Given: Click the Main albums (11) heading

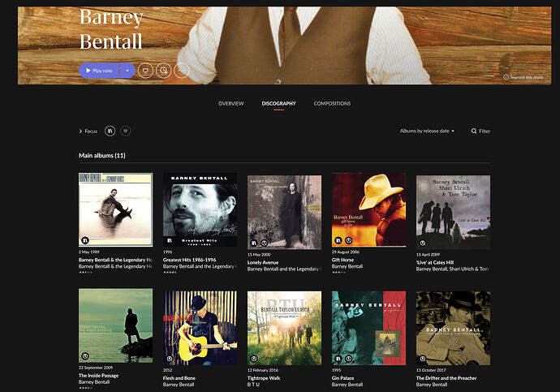Looking at the screenshot, I should [x=101, y=156].
